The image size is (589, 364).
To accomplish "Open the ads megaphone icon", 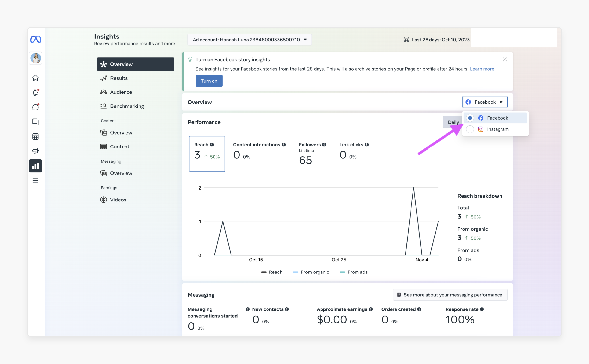I will [x=36, y=151].
